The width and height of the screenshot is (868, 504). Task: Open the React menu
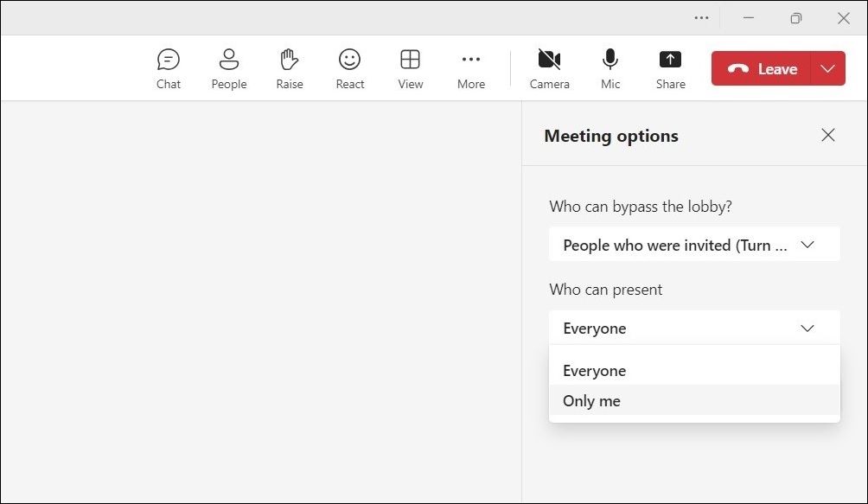[x=349, y=68]
